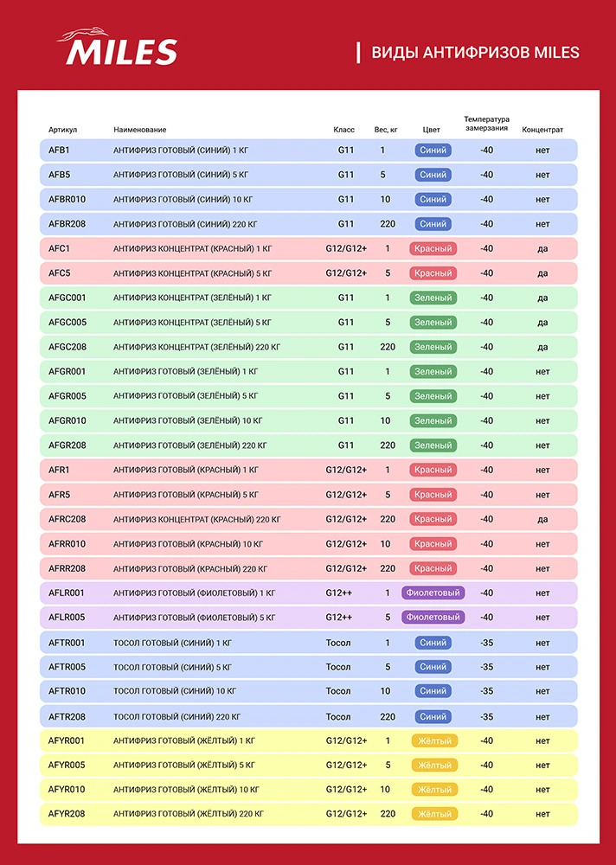Open the AFRC208 article code

coord(67,519)
